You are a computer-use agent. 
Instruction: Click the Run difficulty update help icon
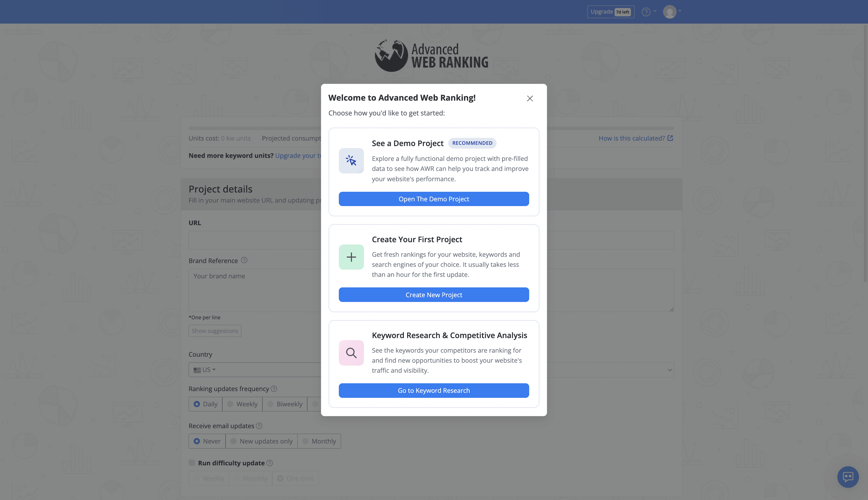point(270,463)
